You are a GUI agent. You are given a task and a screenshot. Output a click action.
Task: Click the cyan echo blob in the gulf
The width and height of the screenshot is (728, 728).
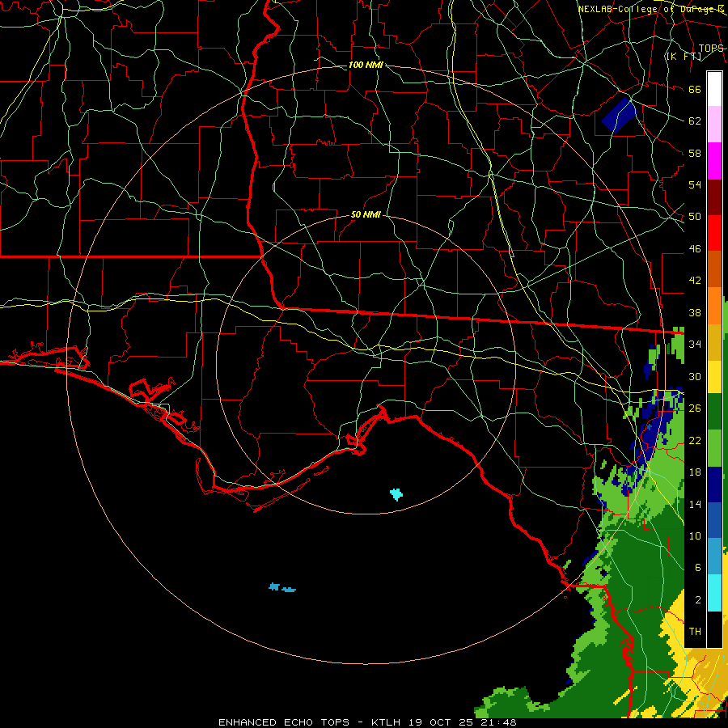pos(396,494)
